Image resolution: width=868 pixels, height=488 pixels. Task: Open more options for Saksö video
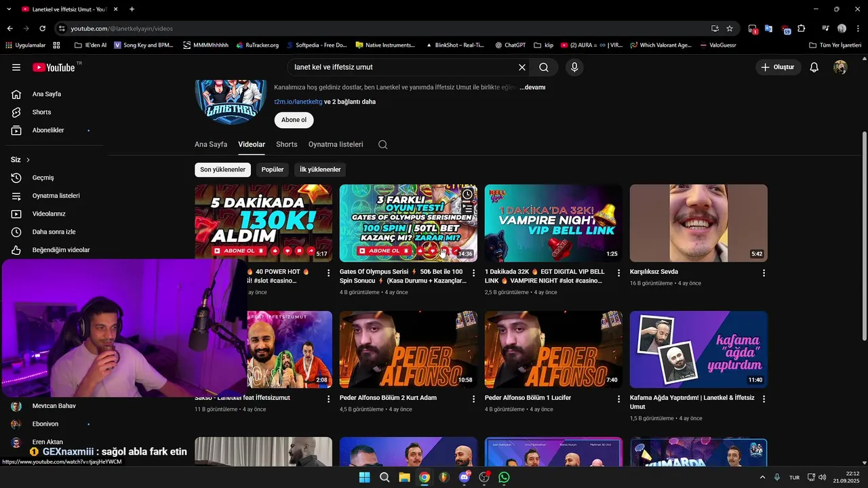328,399
